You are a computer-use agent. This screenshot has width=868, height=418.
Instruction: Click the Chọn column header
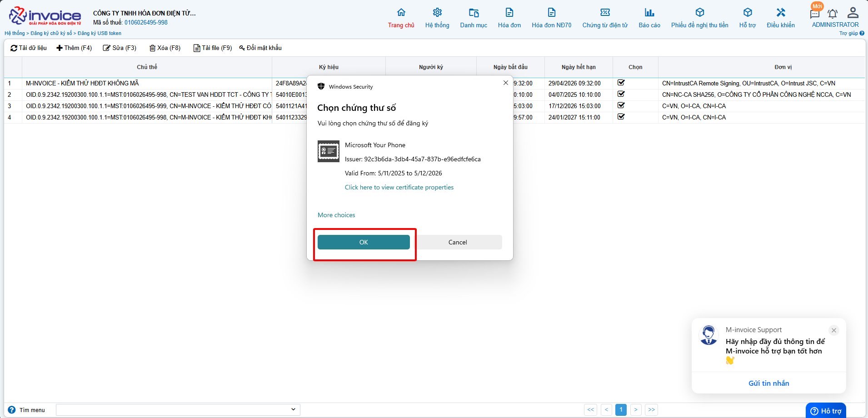coord(635,67)
